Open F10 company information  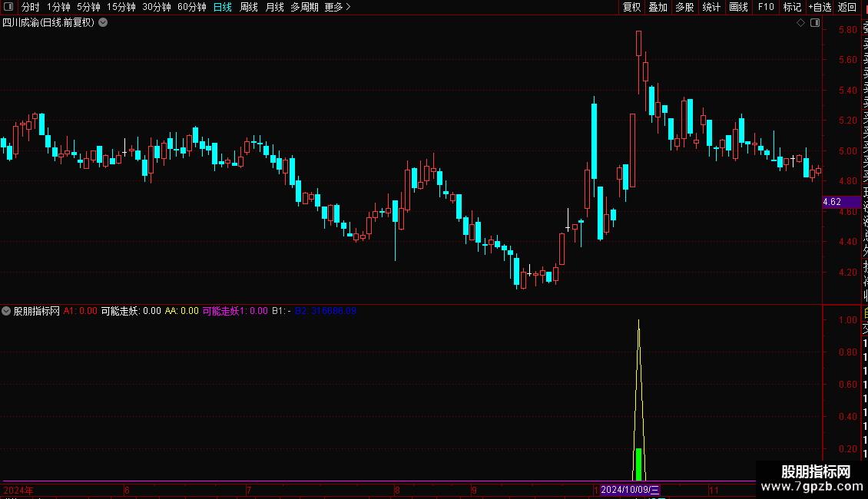click(x=766, y=7)
